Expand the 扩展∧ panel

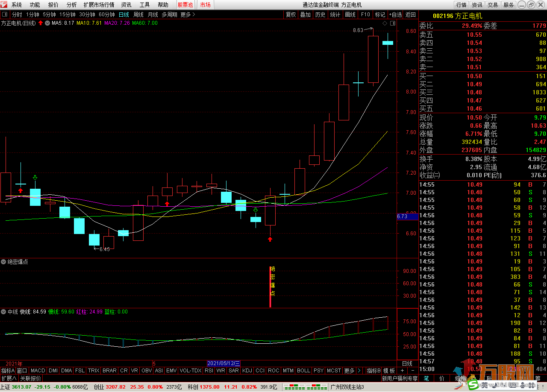coord(9,378)
